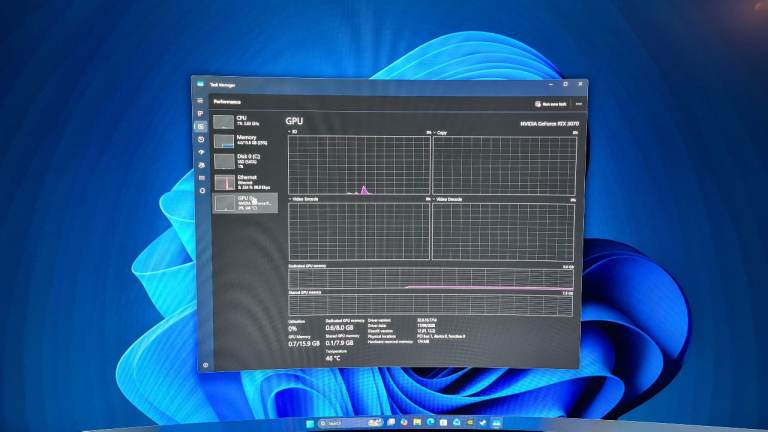
Task: Select the CPU performance entry
Action: 244,121
